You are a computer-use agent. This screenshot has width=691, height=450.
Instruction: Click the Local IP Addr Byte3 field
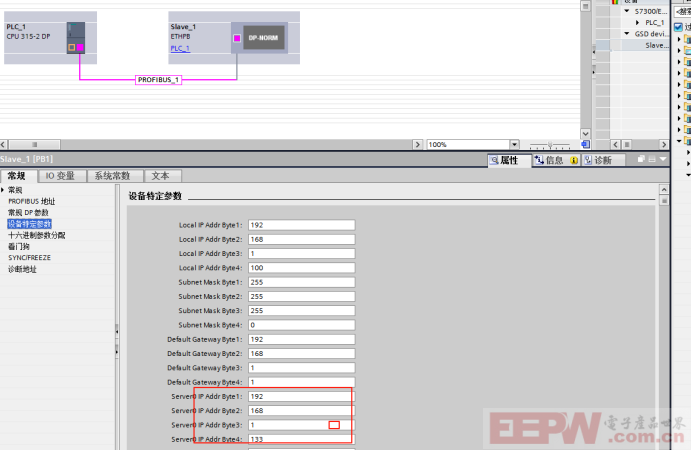[x=301, y=253]
